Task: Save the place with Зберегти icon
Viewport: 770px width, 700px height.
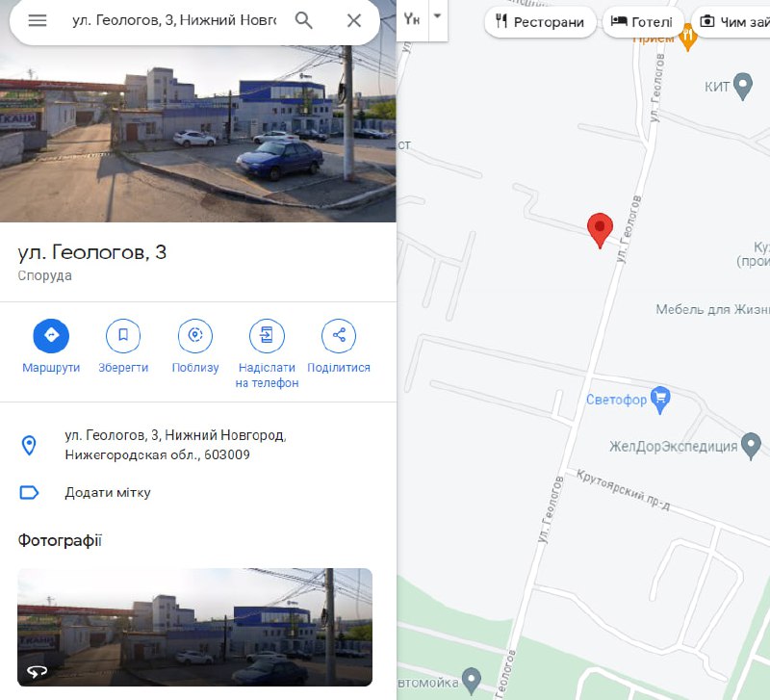Action: pyautogui.click(x=123, y=336)
